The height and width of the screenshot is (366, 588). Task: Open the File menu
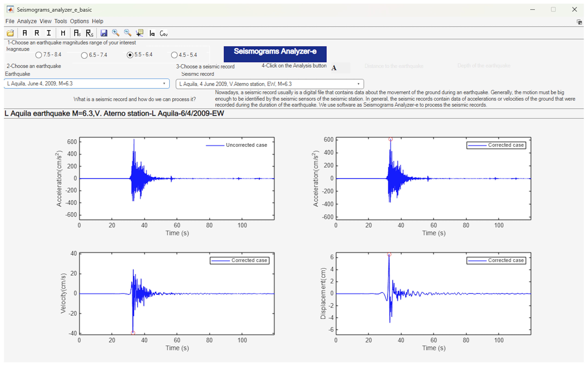pyautogui.click(x=10, y=21)
